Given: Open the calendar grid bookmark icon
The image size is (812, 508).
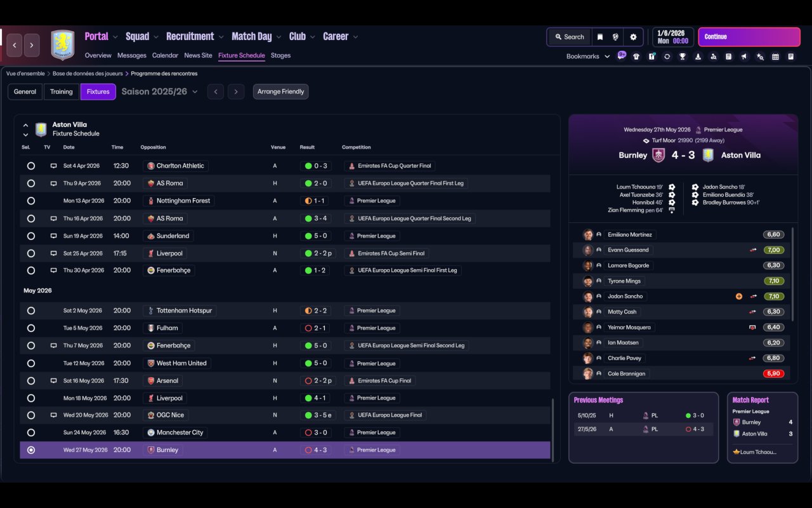Looking at the screenshot, I should (x=775, y=57).
